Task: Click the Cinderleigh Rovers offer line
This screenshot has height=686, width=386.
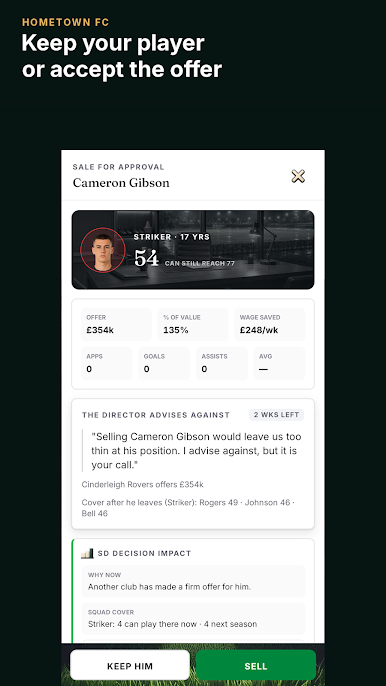Action: point(143,484)
